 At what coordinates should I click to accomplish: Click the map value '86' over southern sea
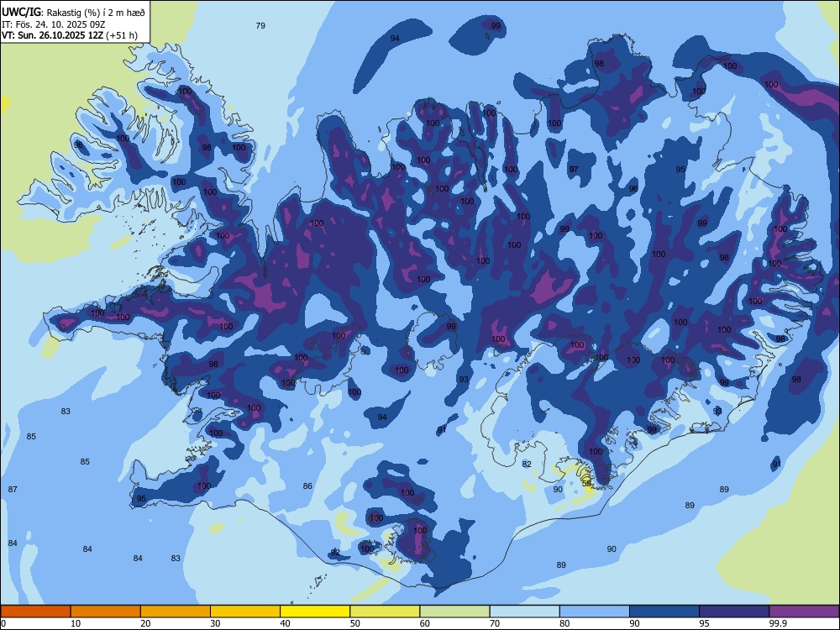point(307,486)
